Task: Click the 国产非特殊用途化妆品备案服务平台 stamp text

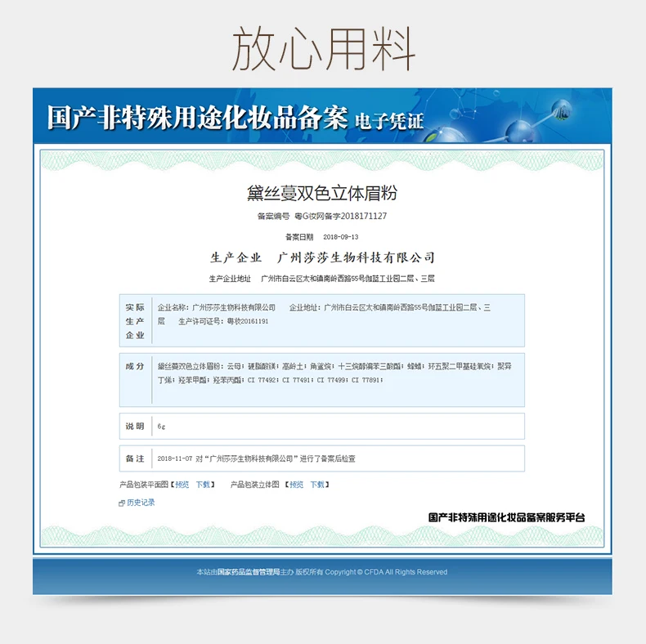Action: 506,517
